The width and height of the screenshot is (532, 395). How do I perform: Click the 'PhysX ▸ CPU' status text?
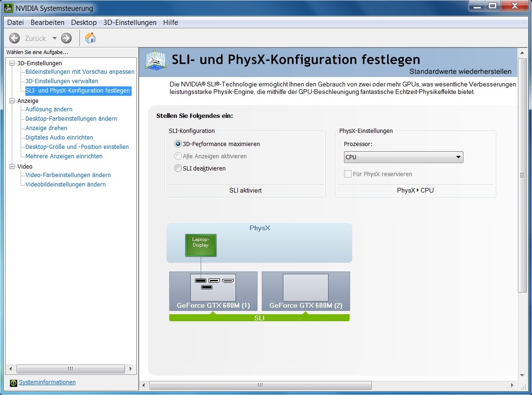point(415,191)
